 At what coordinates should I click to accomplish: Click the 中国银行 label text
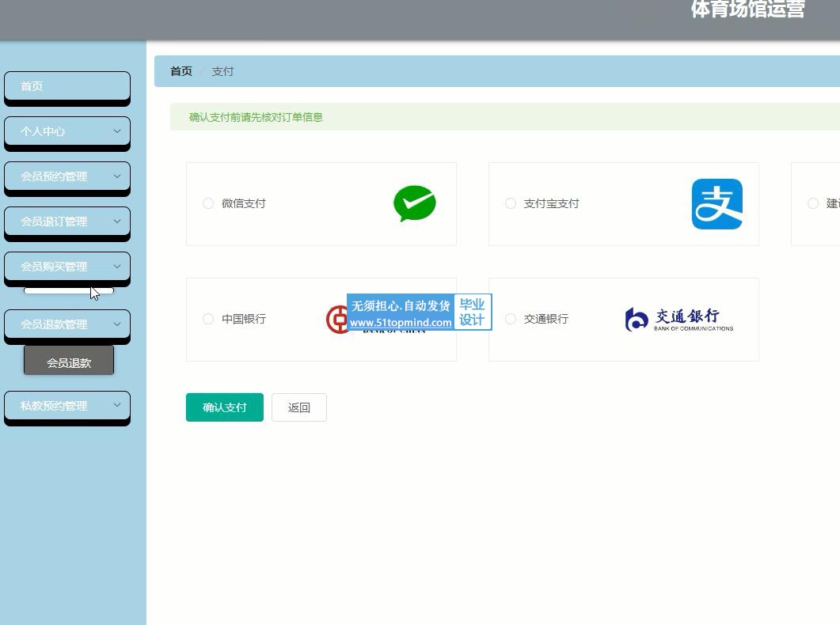pos(244,319)
